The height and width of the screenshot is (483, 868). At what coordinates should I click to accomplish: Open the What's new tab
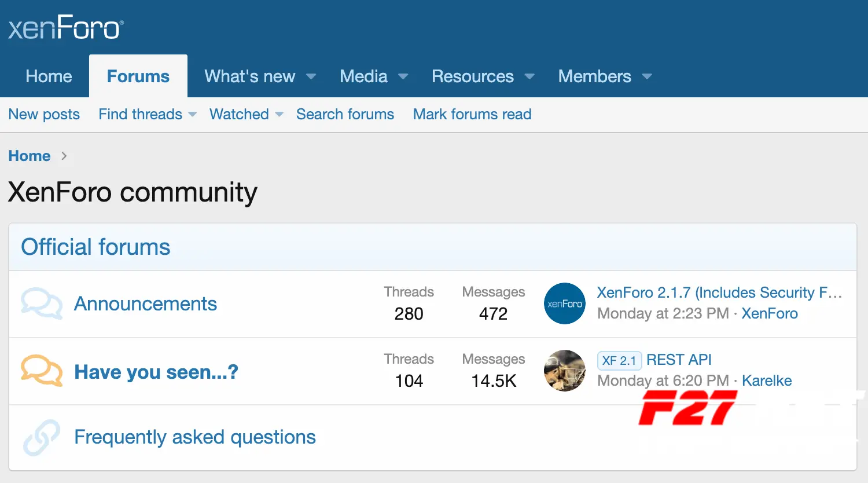(250, 76)
